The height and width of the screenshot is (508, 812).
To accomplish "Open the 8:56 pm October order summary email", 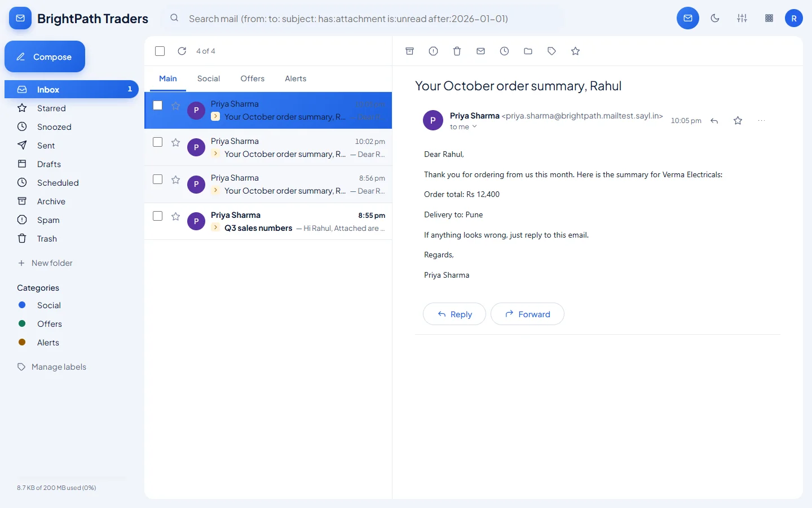I will point(268,184).
